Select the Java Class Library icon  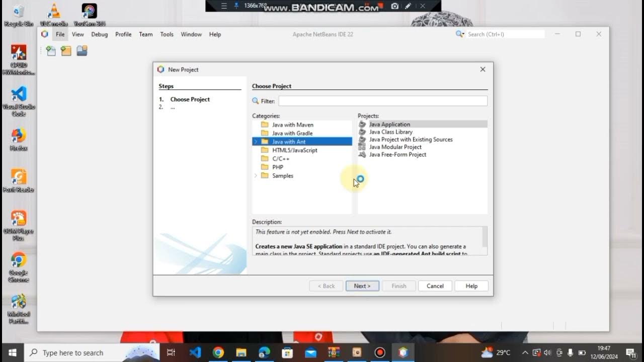pyautogui.click(x=362, y=132)
